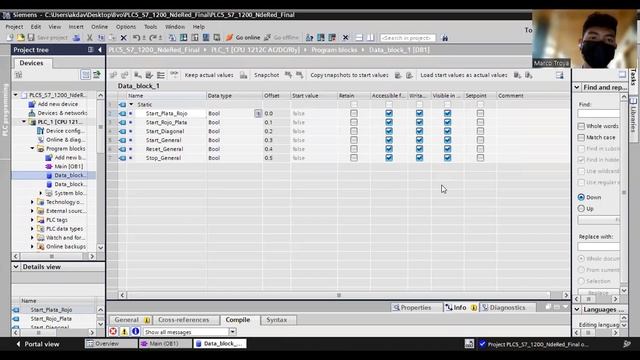
Task: Open the Help menu
Action: (x=199, y=27)
